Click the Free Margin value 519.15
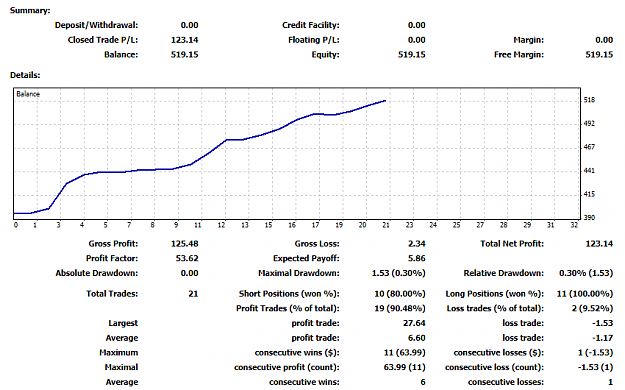625x390 pixels. coord(599,55)
